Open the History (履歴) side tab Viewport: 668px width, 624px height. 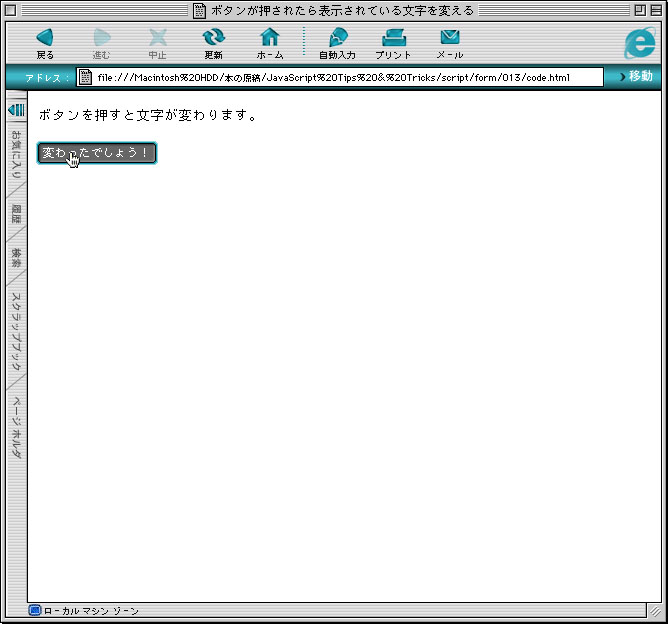[x=16, y=214]
